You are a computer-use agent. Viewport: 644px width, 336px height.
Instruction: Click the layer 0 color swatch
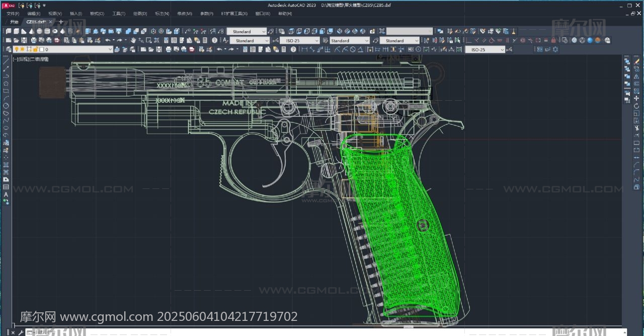click(x=41, y=49)
